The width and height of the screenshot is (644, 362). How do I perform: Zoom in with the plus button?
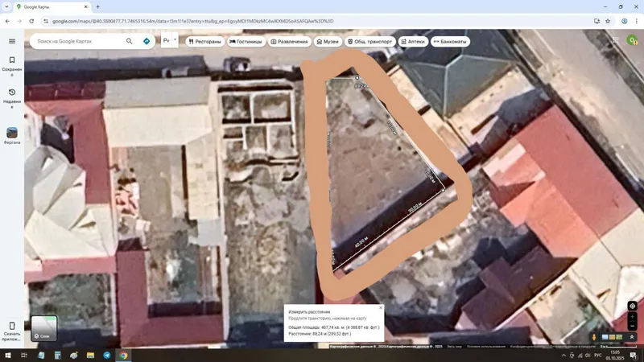[632, 316]
